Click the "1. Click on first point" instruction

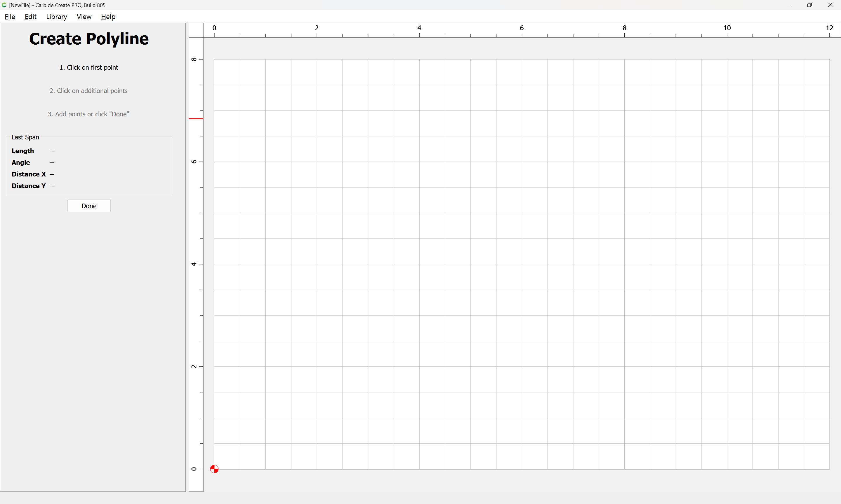pyautogui.click(x=89, y=68)
